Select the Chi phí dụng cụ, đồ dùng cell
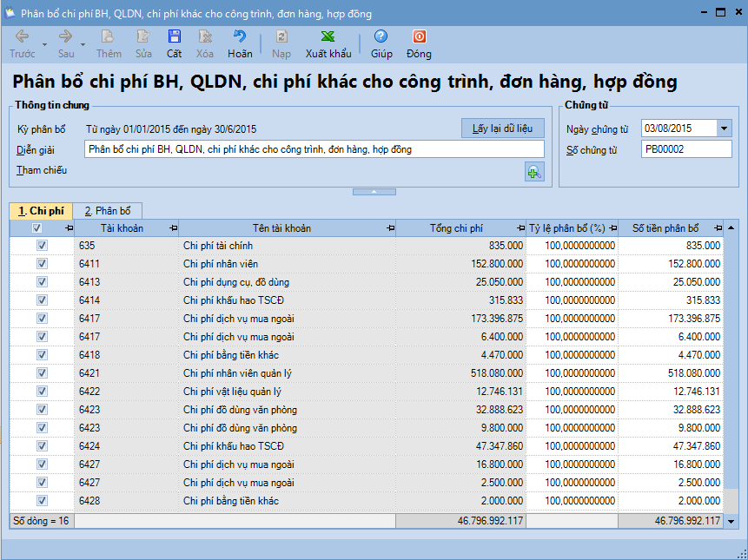 click(288, 281)
